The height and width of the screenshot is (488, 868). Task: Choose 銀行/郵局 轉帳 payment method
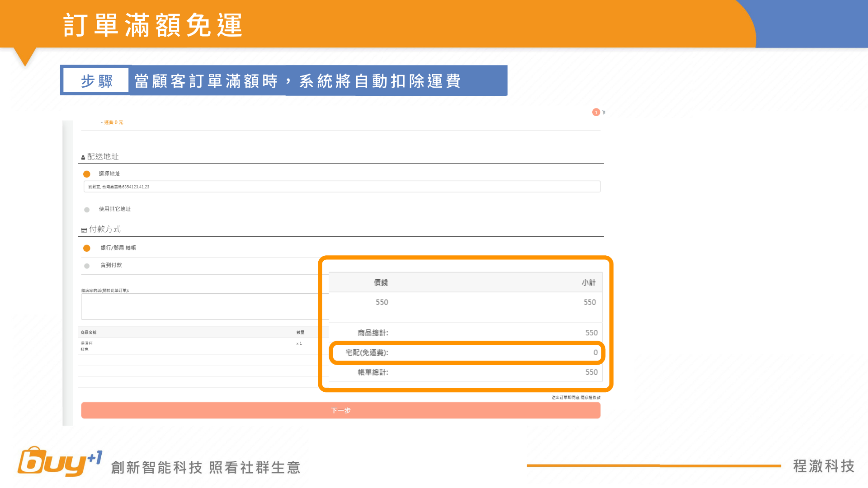coord(87,248)
